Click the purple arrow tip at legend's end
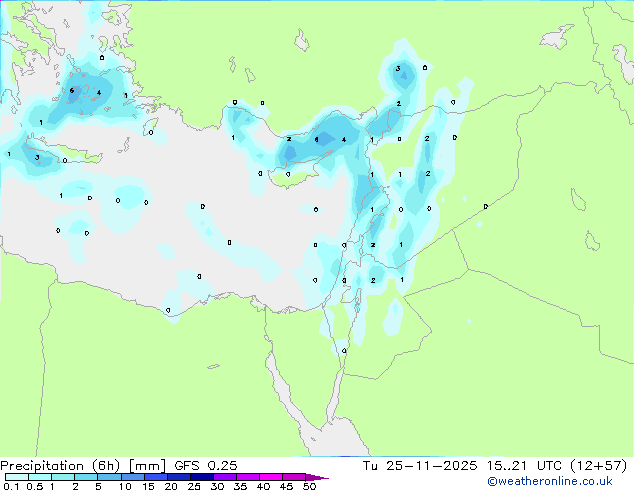Image resolution: width=634 pixels, height=490 pixels. pyautogui.click(x=317, y=477)
